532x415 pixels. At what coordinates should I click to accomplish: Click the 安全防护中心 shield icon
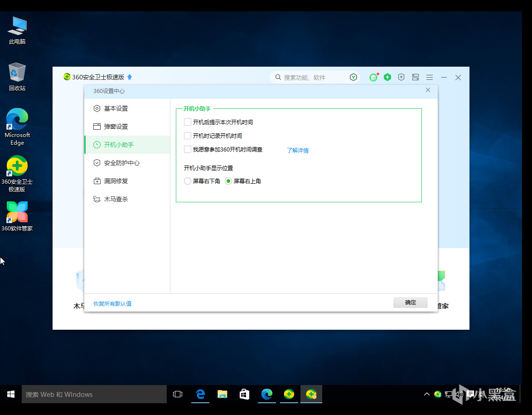97,163
